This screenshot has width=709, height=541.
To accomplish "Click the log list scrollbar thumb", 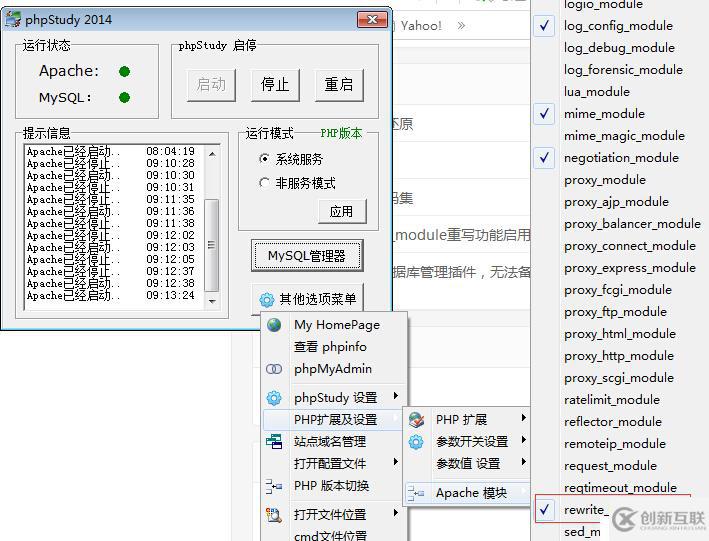I will click(x=212, y=245).
